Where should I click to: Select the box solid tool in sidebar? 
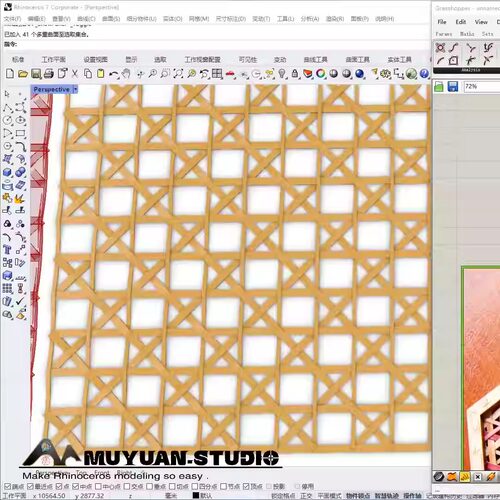pos(7,172)
